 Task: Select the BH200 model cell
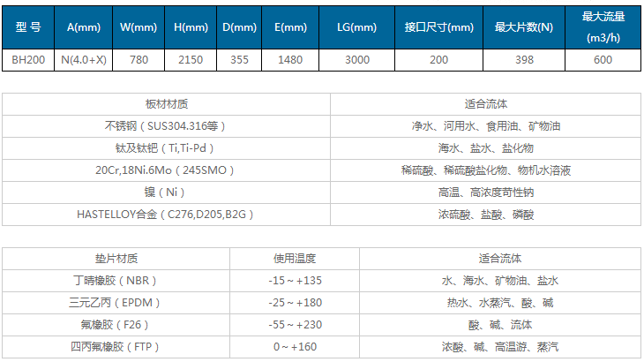click(28, 60)
